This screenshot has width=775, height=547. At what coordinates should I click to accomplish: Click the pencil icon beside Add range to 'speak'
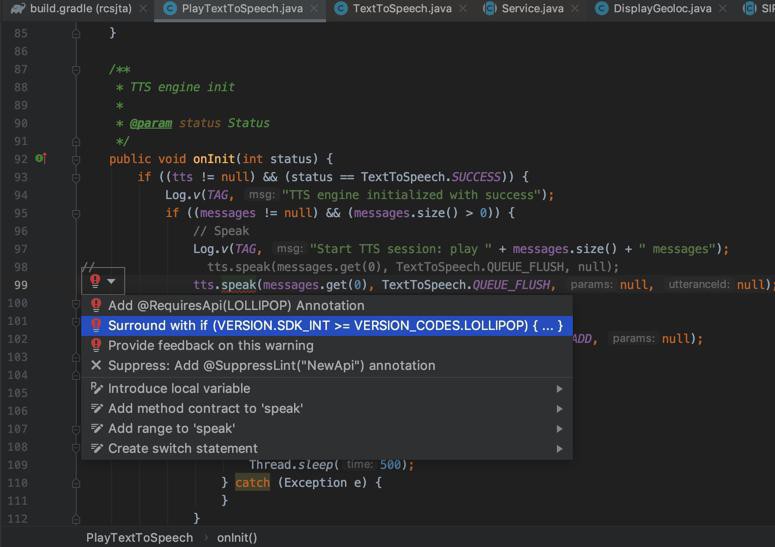click(x=96, y=428)
